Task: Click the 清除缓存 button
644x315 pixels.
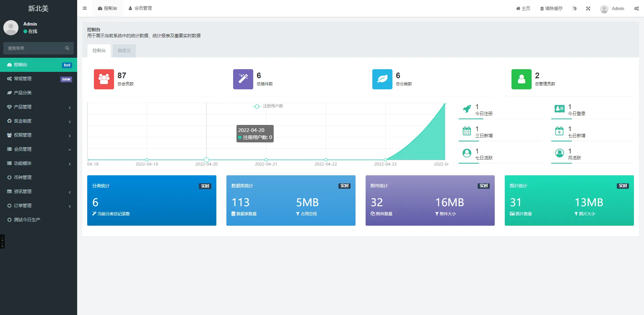Action: click(x=551, y=9)
